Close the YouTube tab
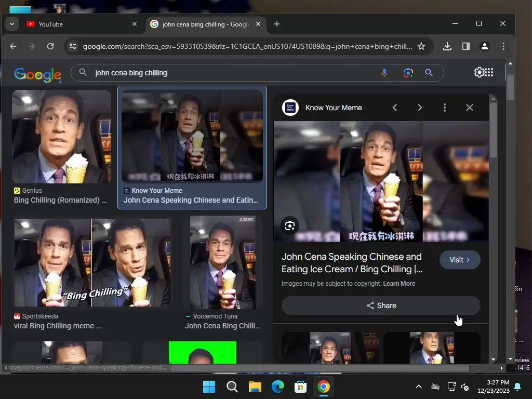 click(x=135, y=24)
